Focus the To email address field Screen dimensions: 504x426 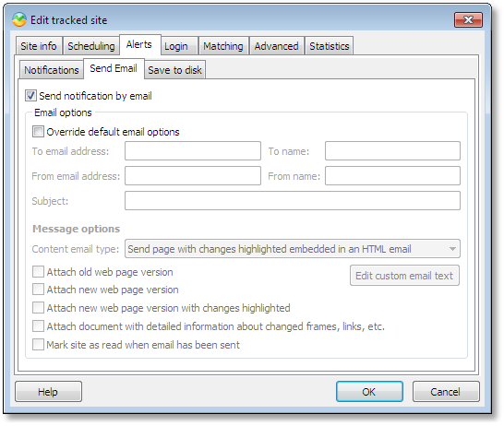pos(193,151)
